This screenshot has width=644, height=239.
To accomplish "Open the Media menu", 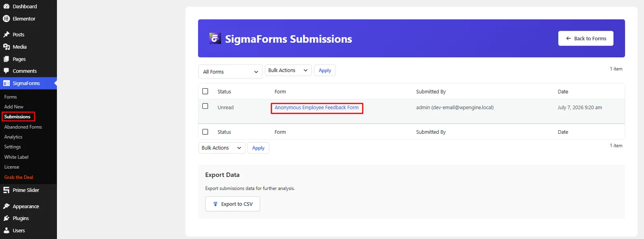I will click(x=20, y=47).
